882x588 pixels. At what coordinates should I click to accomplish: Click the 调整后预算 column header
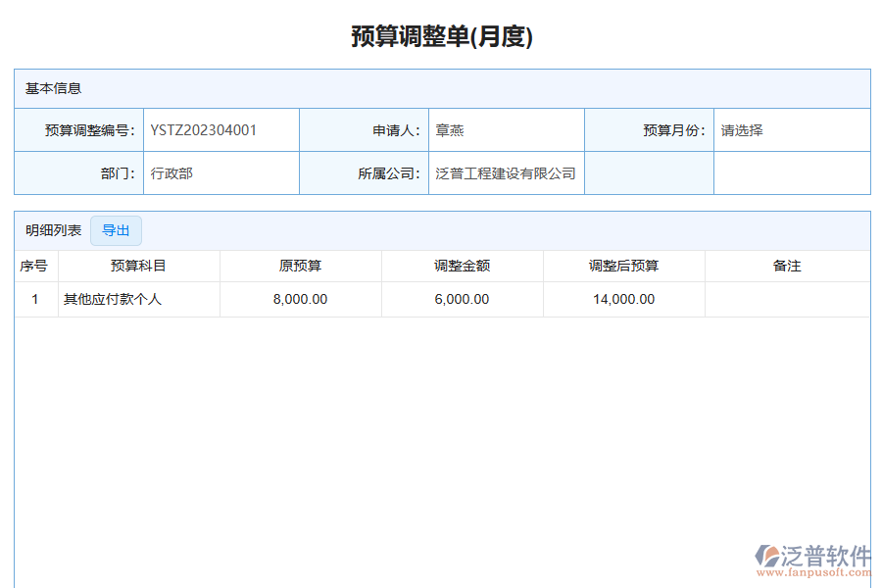pos(623,265)
